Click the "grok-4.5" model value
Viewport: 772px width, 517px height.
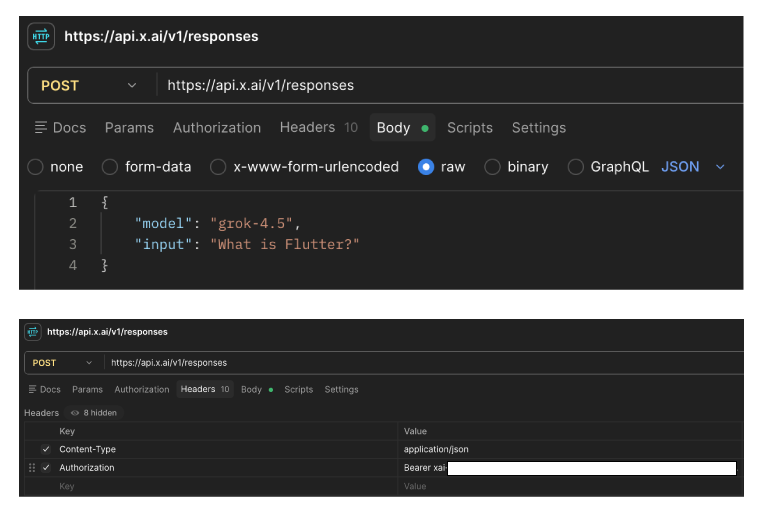click(251, 224)
